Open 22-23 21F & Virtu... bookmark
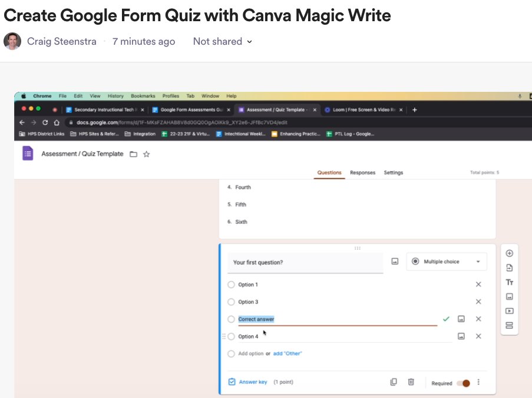 coord(186,134)
